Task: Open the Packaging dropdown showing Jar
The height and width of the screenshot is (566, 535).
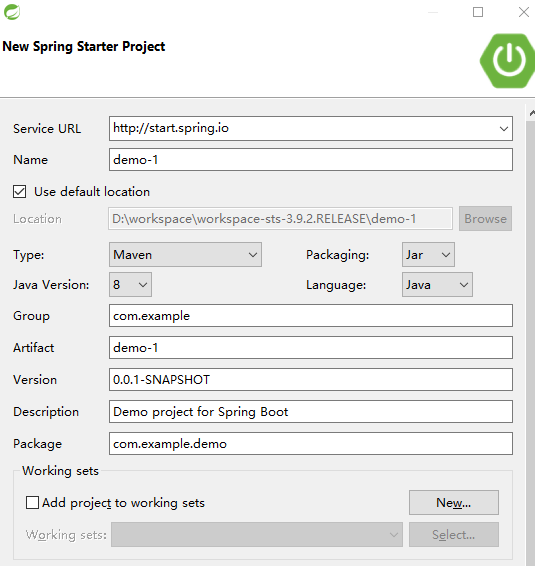Action: click(428, 254)
